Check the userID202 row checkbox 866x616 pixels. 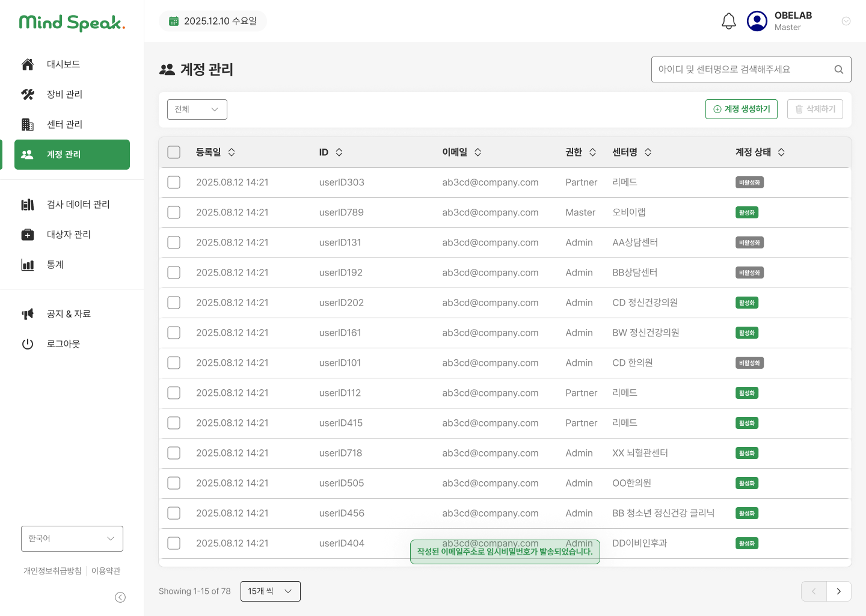(x=174, y=303)
